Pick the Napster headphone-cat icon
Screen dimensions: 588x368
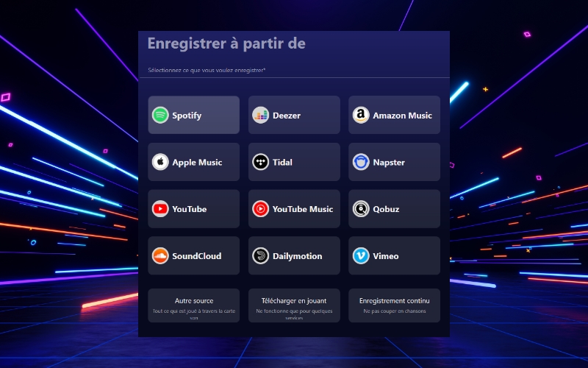361,162
